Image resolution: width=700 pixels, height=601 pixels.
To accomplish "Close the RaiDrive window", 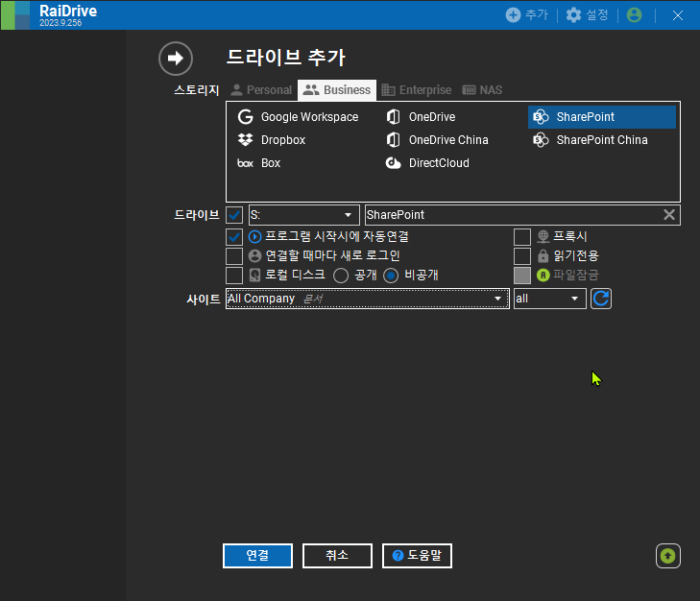I will point(678,15).
